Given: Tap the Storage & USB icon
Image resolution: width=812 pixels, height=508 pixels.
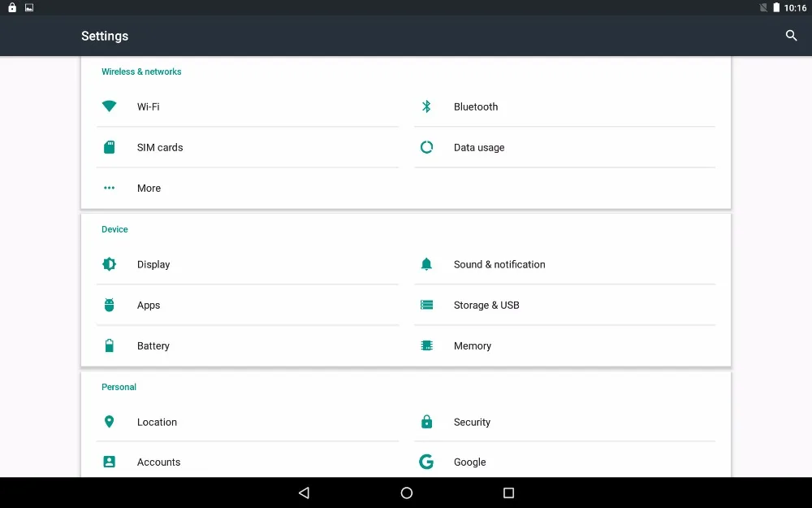Looking at the screenshot, I should [x=426, y=305].
